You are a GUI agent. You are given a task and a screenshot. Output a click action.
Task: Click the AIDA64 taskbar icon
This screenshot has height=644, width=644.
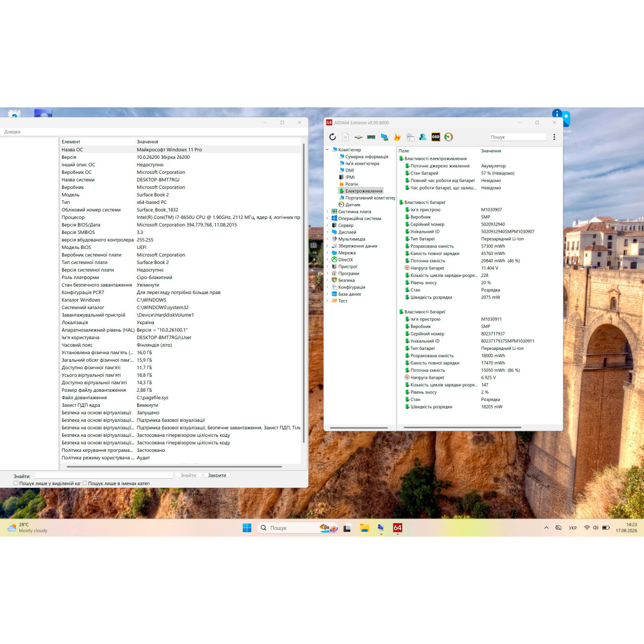pos(398,528)
